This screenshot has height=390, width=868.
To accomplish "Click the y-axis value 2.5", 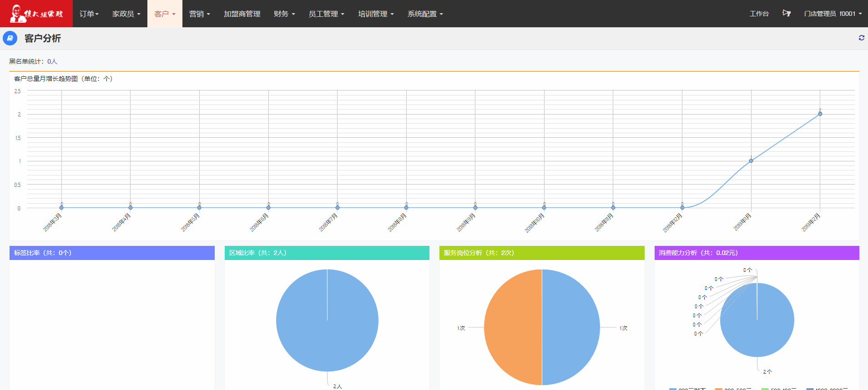I will 17,91.
